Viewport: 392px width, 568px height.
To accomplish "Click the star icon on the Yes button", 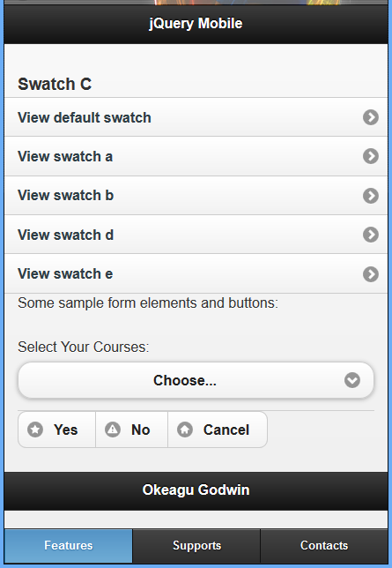I will coord(35,430).
